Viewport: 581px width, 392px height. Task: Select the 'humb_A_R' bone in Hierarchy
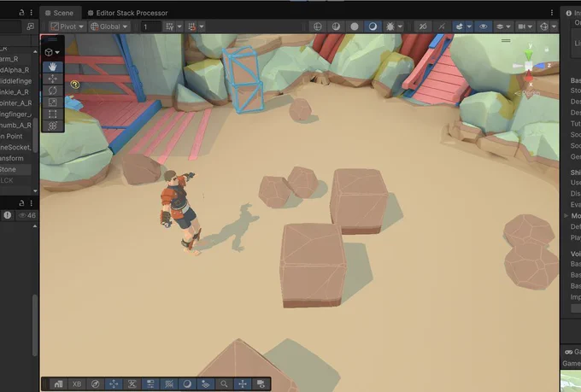click(x=15, y=126)
